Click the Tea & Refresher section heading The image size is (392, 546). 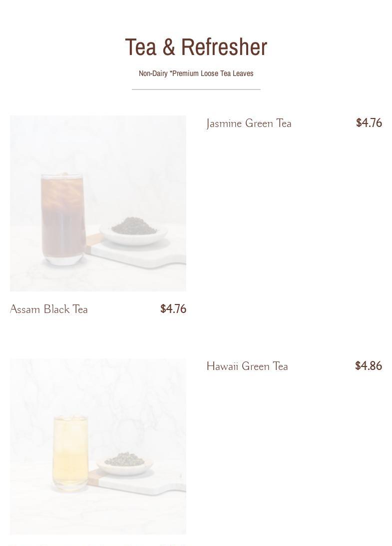tap(196, 47)
